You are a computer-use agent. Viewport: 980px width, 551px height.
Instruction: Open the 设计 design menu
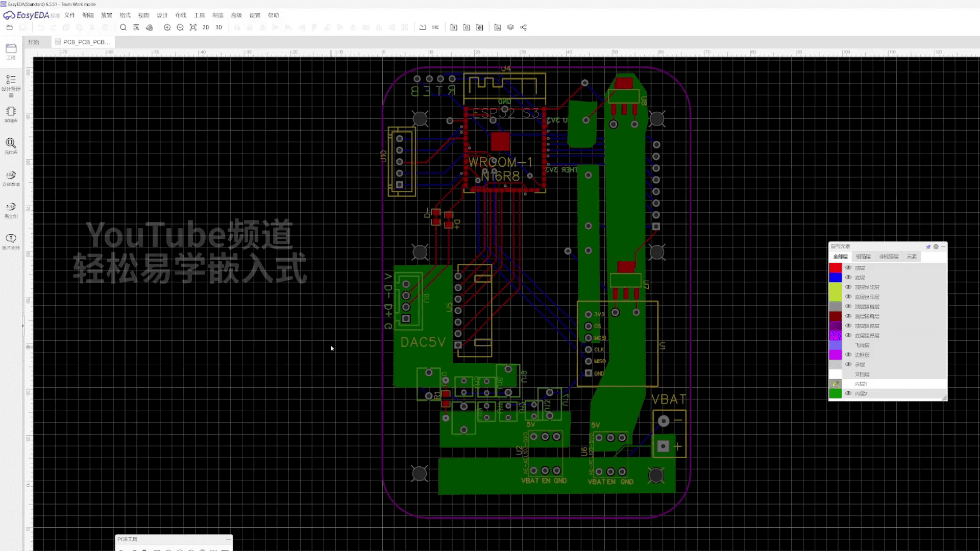[x=162, y=15]
